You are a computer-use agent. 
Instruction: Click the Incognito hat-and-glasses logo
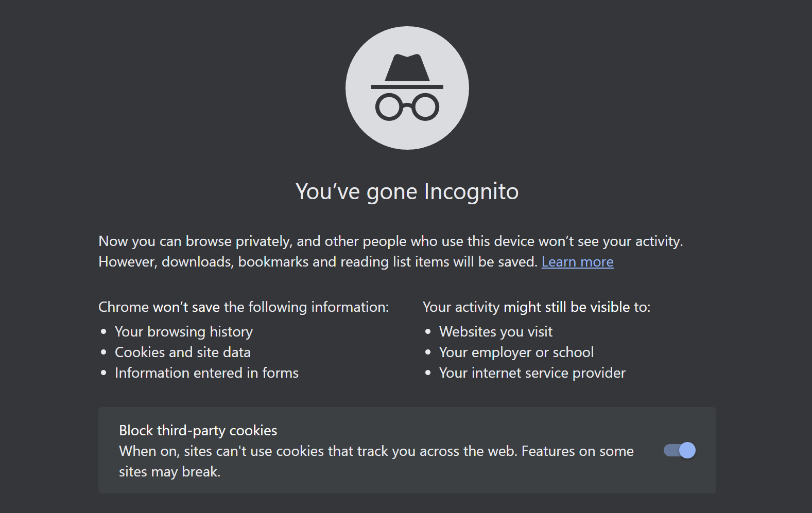point(407,88)
